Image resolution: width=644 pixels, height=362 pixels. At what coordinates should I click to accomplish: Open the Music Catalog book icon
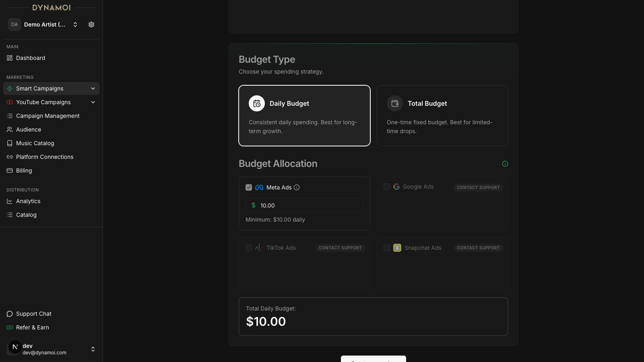[10, 143]
